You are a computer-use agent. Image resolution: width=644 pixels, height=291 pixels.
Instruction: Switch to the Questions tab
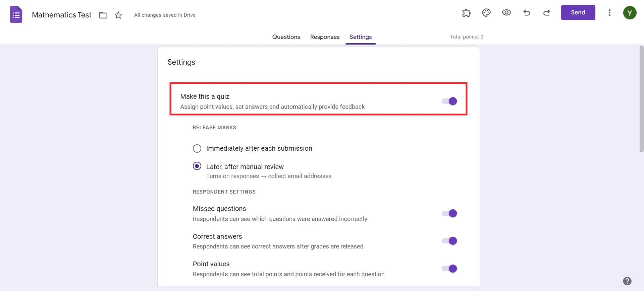pyautogui.click(x=286, y=37)
